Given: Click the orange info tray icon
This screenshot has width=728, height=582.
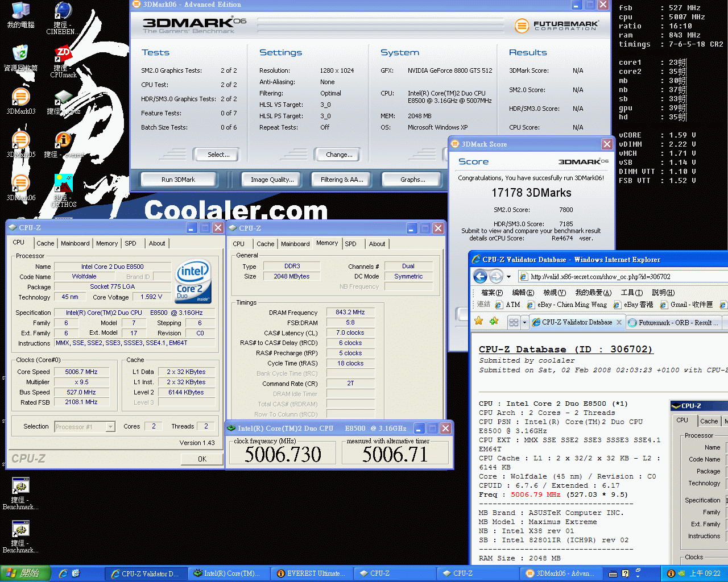Looking at the screenshot, I should click(671, 573).
